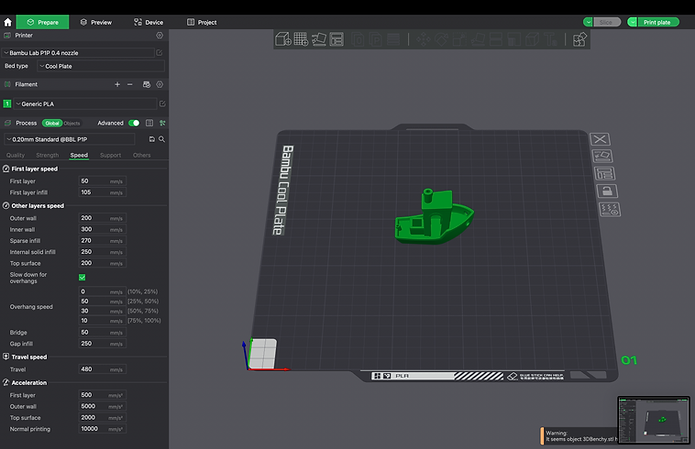Open the 0.20mm Standard process dropdown

(x=70, y=139)
